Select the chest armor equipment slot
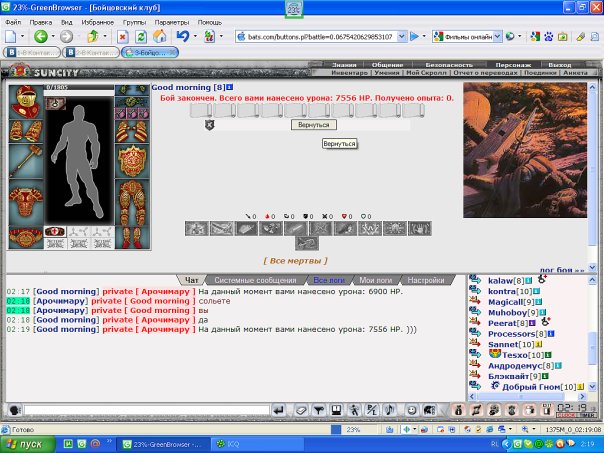 point(26,202)
